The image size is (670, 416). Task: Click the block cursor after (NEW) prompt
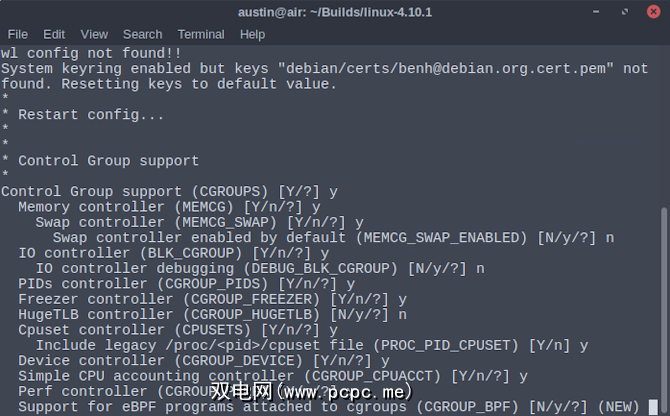tap(653, 407)
